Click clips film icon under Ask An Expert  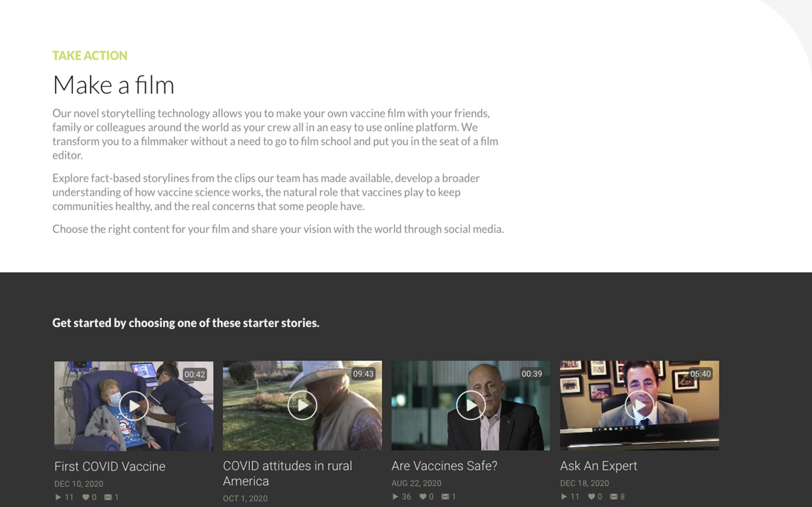[x=614, y=496]
